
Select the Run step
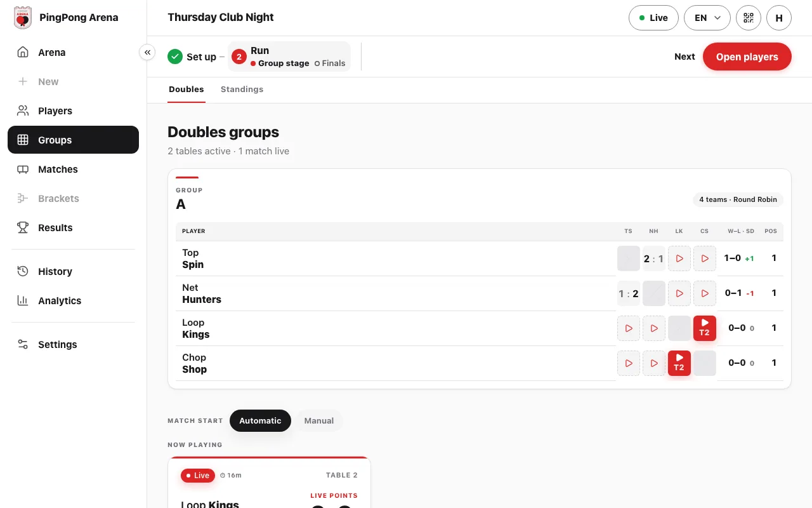click(289, 57)
